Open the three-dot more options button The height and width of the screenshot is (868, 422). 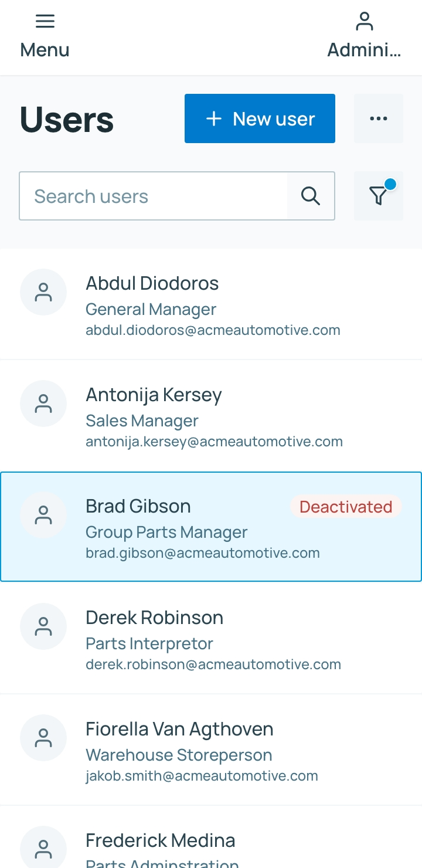point(379,118)
